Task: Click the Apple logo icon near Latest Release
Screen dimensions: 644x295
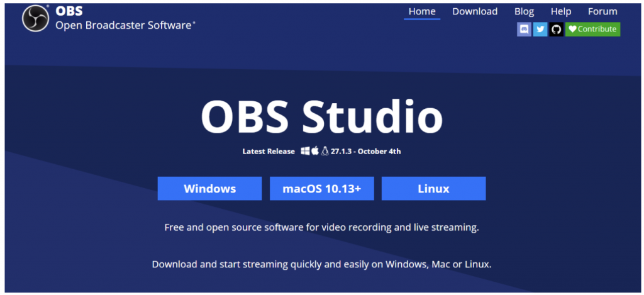Action: tap(315, 151)
